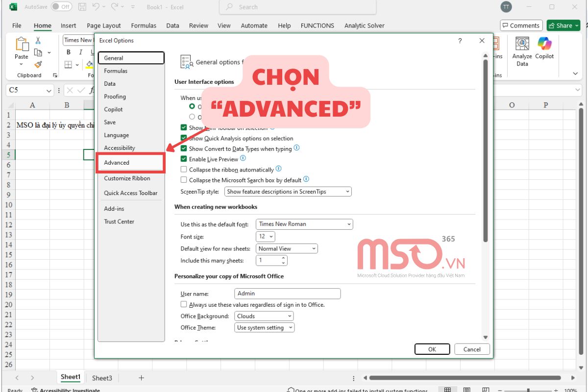Open the Analytic Solver tab
Image resolution: width=588 pixels, height=392 pixels.
pos(364,25)
